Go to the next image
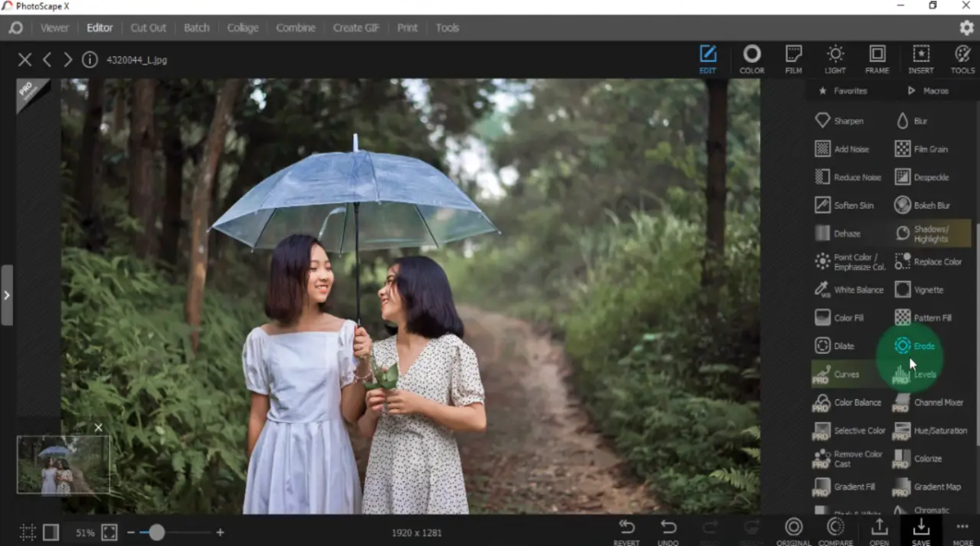The image size is (980, 546). [x=67, y=59]
